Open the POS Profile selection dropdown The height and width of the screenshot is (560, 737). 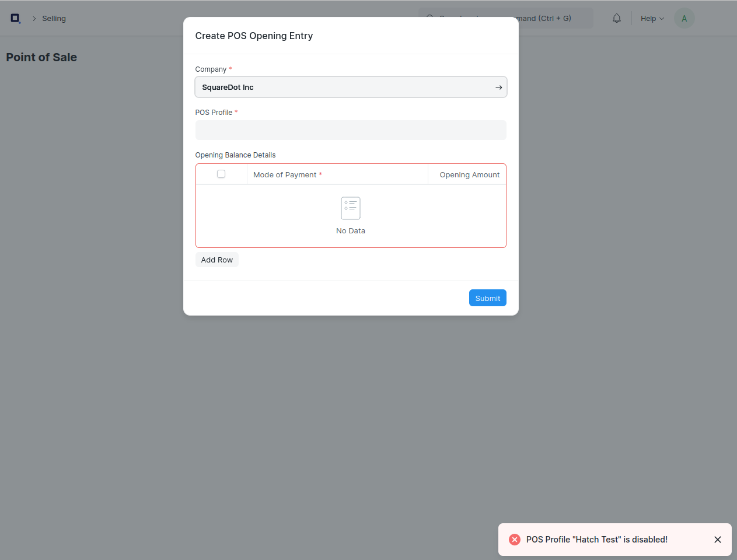click(351, 129)
